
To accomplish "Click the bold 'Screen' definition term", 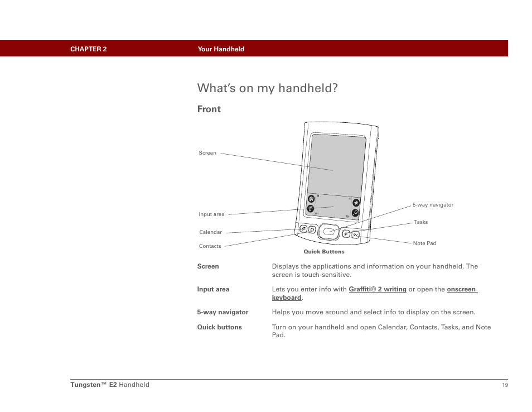I will tap(208, 267).
